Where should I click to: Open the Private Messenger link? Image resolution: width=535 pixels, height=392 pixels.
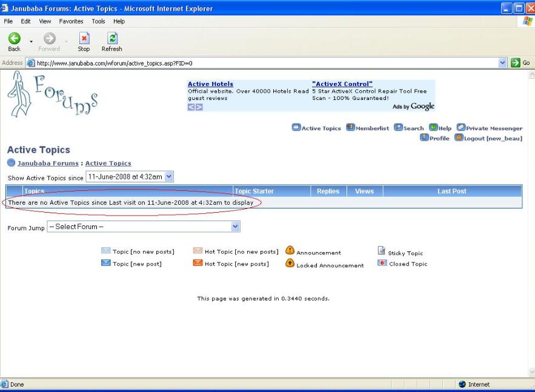coord(494,128)
